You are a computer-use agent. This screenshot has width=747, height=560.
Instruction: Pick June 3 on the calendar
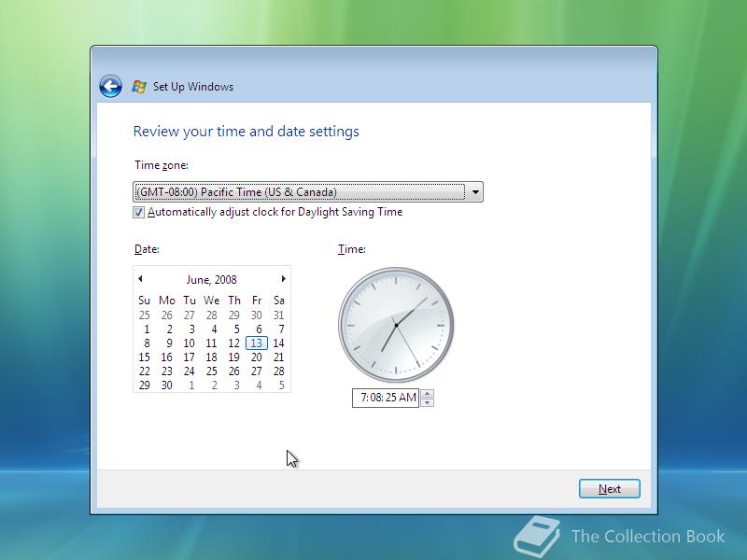(x=191, y=329)
